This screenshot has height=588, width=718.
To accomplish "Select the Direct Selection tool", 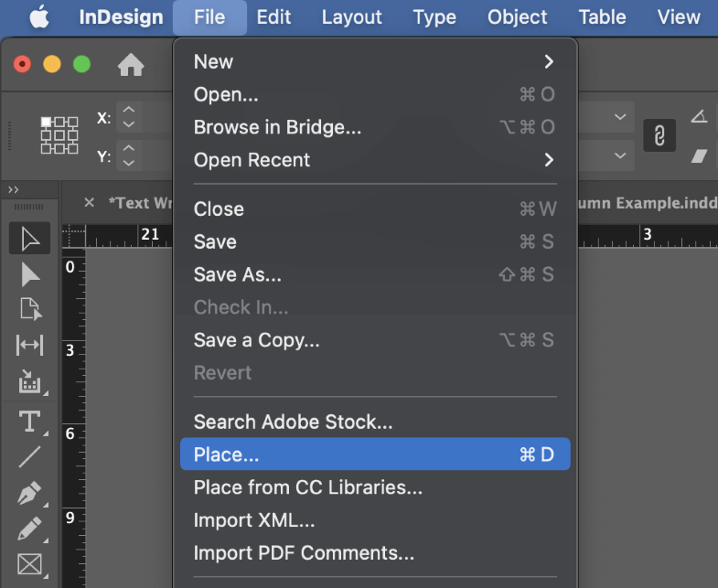I will tap(30, 274).
